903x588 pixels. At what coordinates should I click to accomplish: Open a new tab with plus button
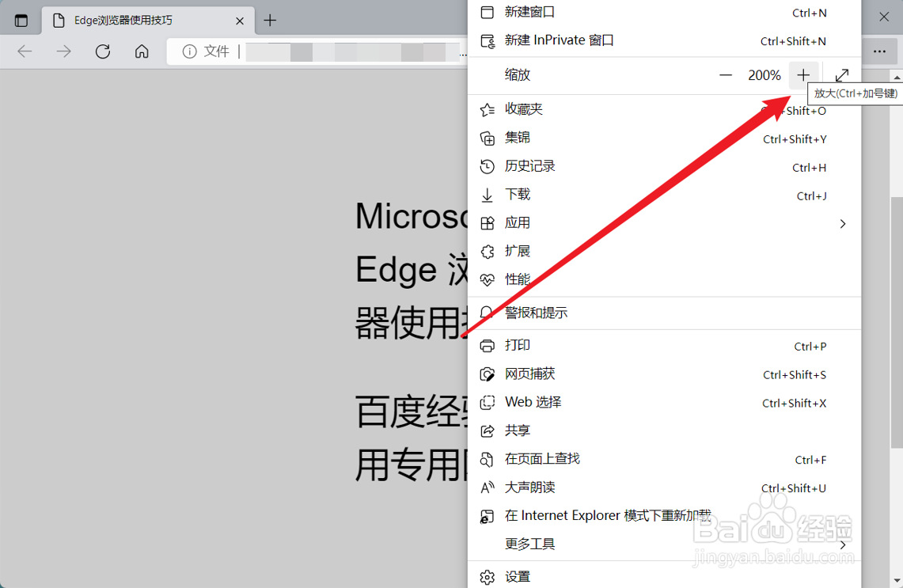tap(270, 20)
